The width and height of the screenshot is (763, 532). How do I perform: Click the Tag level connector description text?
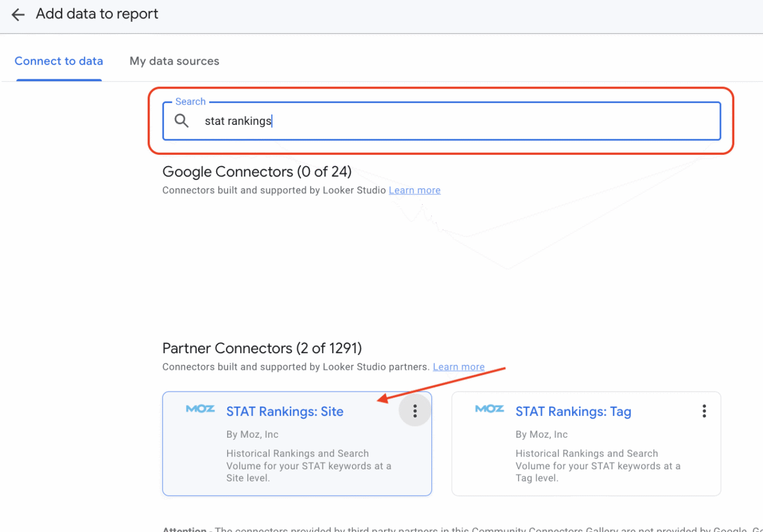pos(597,466)
